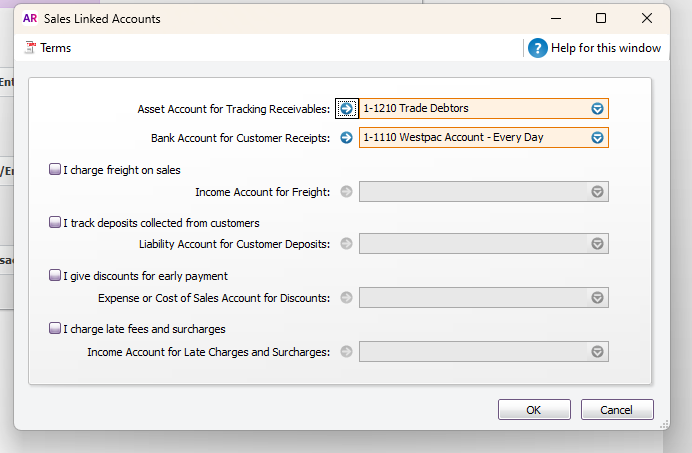Screen dimensions: 692x453
Task: Click the greyed arrow icon beside Income Account for Late Charges
Action: click(347, 351)
